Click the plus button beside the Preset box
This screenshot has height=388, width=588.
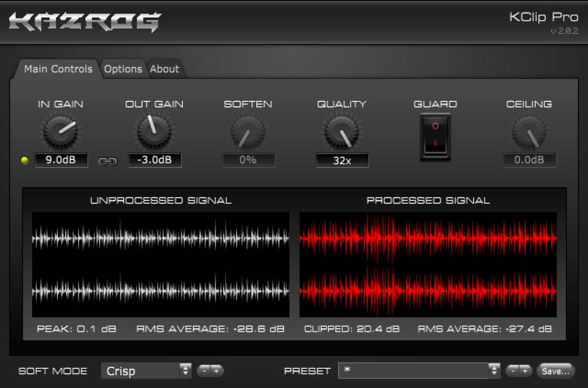coord(525,371)
